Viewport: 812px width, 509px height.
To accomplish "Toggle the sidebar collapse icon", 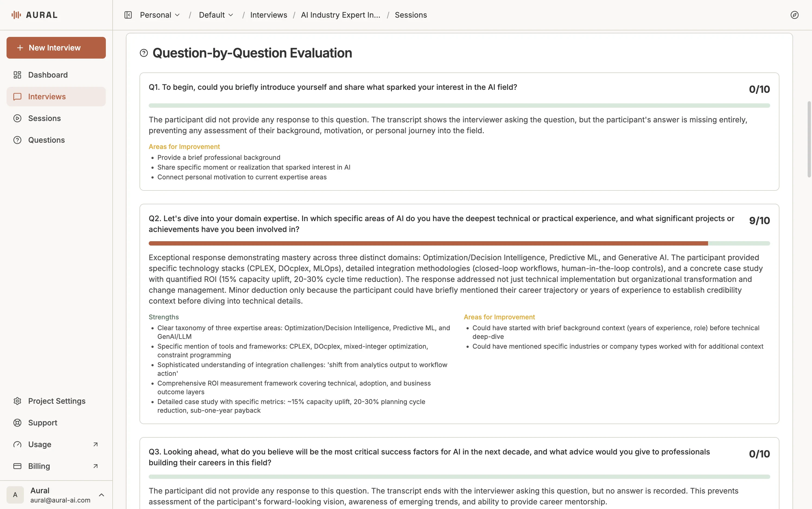I will 128,15.
